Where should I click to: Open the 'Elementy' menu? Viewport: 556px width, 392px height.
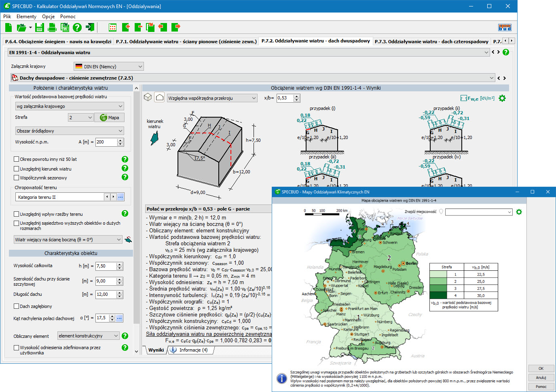tap(26, 17)
